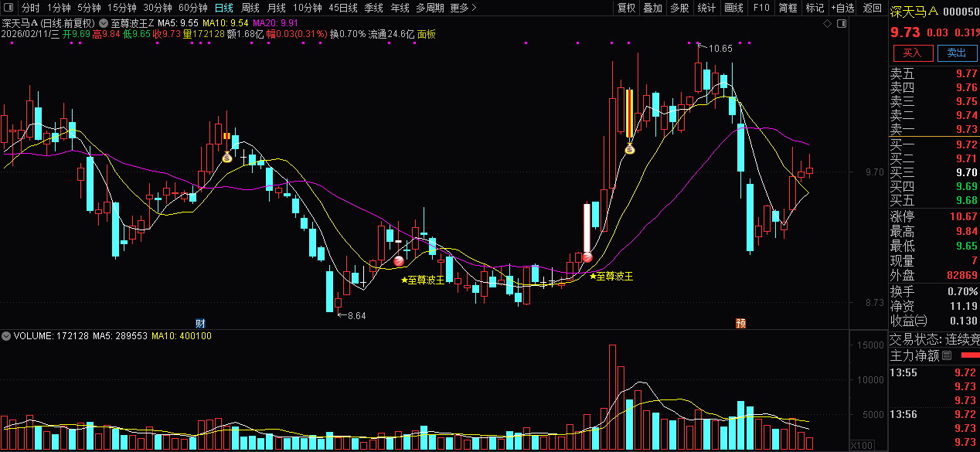Select the 卖一 ask price 9.73
This screenshot has width=980, height=452.
967,130
